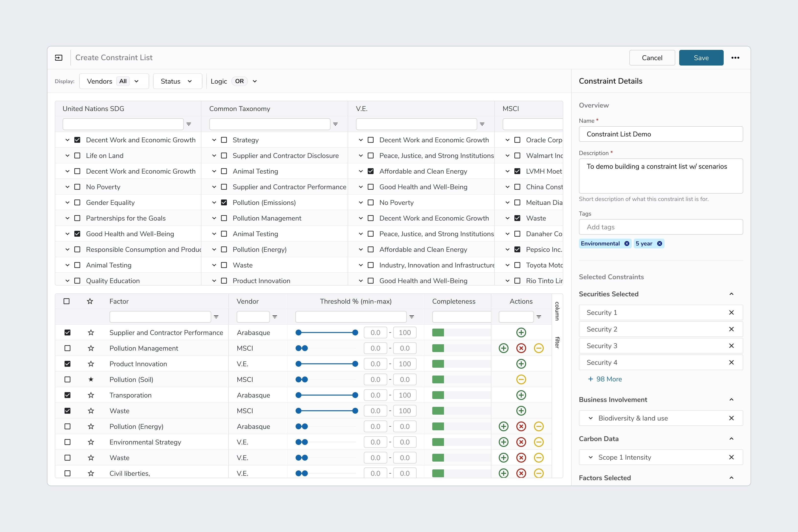Viewport: 798px width, 532px height.
Task: Check the Life on Land checkbox
Action: pyautogui.click(x=77, y=156)
